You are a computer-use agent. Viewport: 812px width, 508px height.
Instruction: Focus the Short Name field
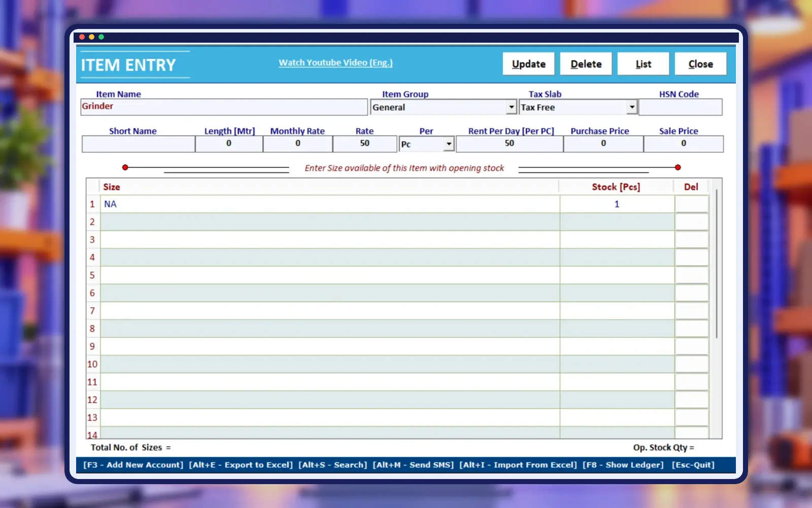coord(139,144)
